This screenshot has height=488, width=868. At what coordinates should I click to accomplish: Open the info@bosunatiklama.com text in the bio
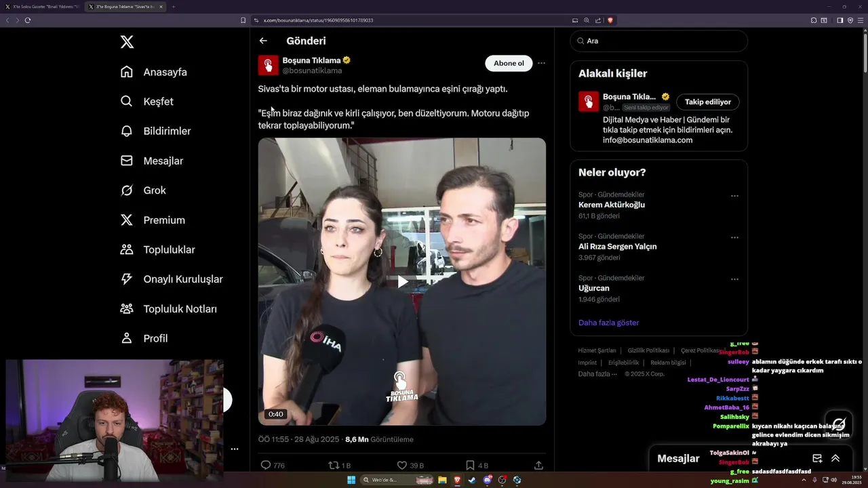[x=648, y=140]
